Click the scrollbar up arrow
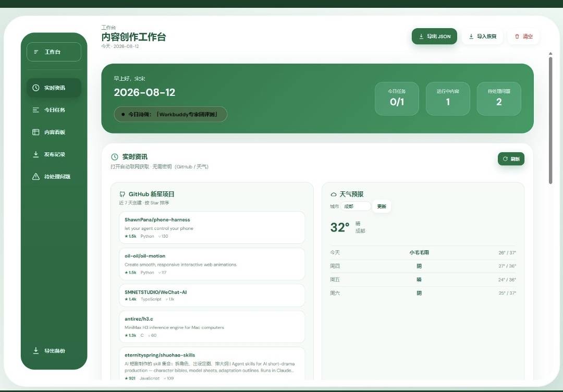The image size is (563, 392). click(550, 54)
